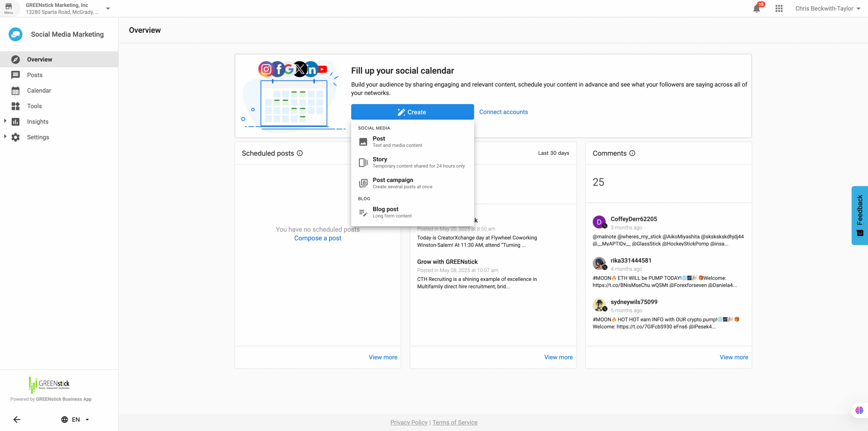Click the Social Media Marketing logo
Screen dimensions: 868x431
click(x=16, y=34)
